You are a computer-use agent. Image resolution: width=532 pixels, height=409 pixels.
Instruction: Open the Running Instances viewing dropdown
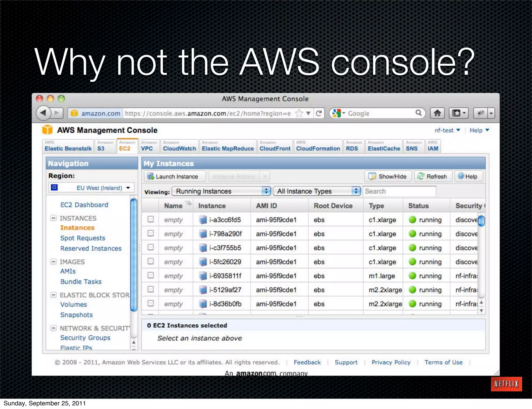(x=222, y=191)
